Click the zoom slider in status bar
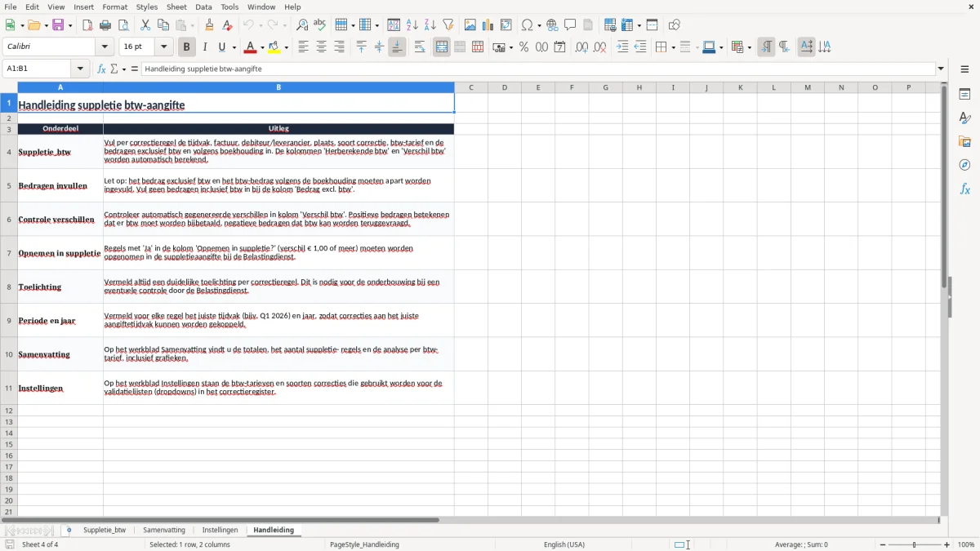The width and height of the screenshot is (980, 551). point(915,544)
